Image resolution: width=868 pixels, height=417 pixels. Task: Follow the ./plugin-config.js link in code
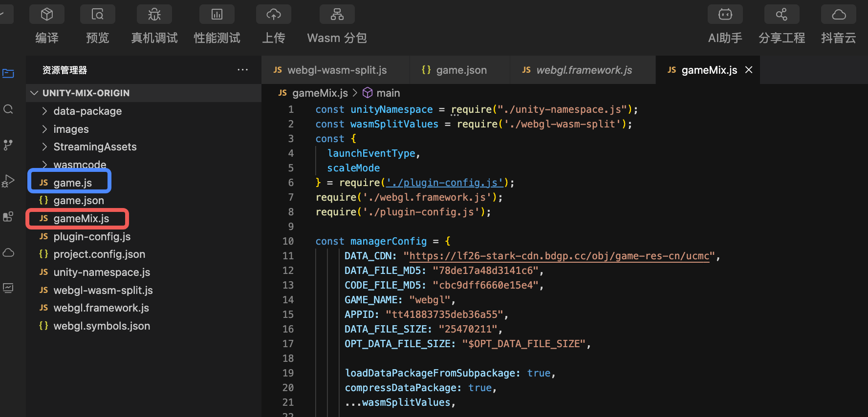point(444,183)
